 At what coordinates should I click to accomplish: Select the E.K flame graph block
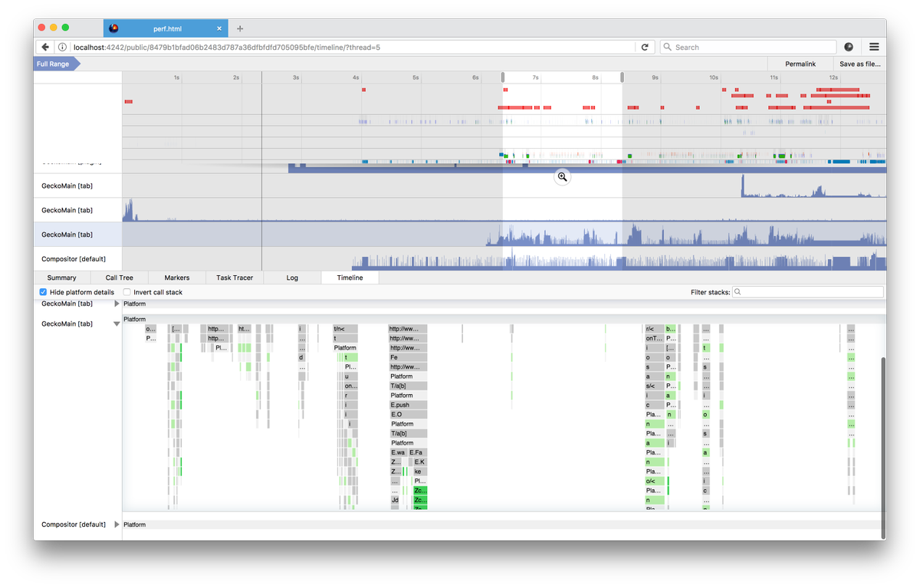pyautogui.click(x=419, y=462)
